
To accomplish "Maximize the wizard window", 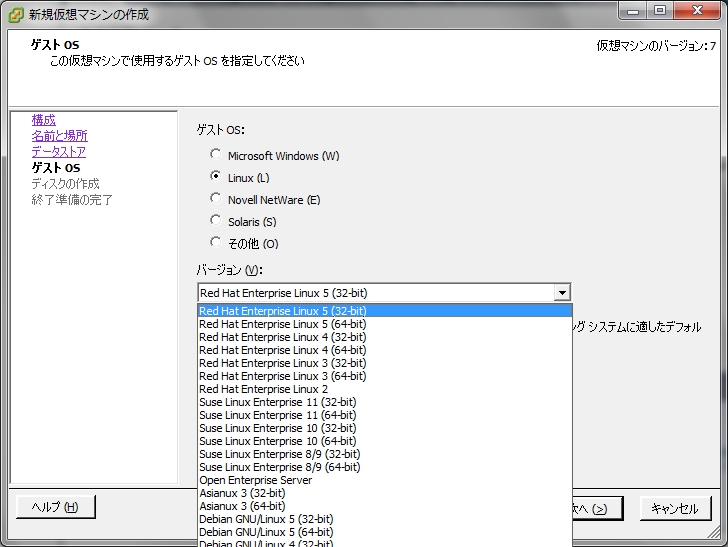I will pos(660,10).
